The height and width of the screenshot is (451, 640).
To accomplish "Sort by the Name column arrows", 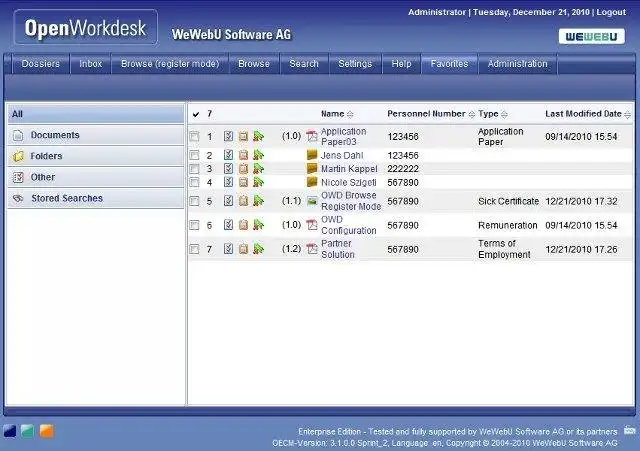I will pyautogui.click(x=350, y=115).
